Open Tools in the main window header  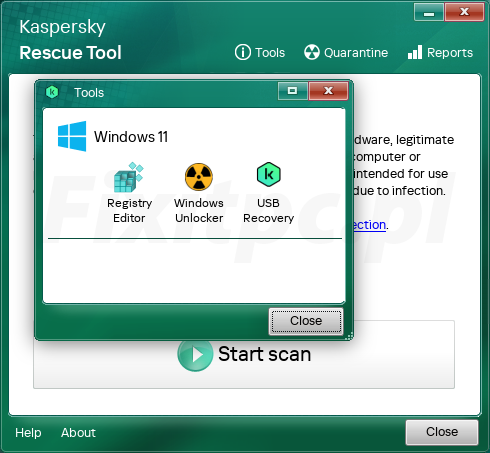click(260, 52)
